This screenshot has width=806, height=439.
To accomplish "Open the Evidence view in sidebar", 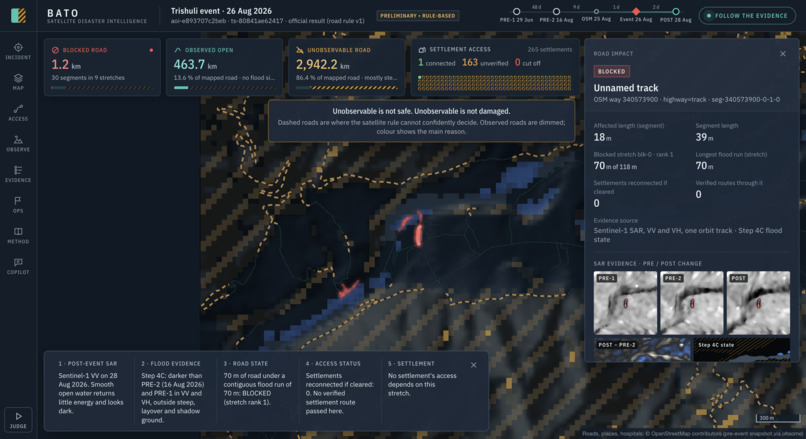I will point(18,174).
